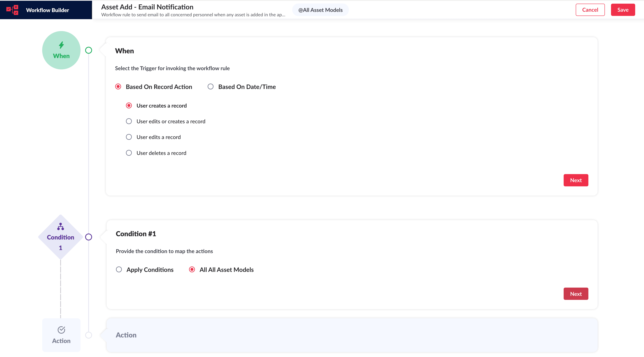The image size is (644, 357).
Task: Expand the collapsed Action panel
Action: click(352, 335)
